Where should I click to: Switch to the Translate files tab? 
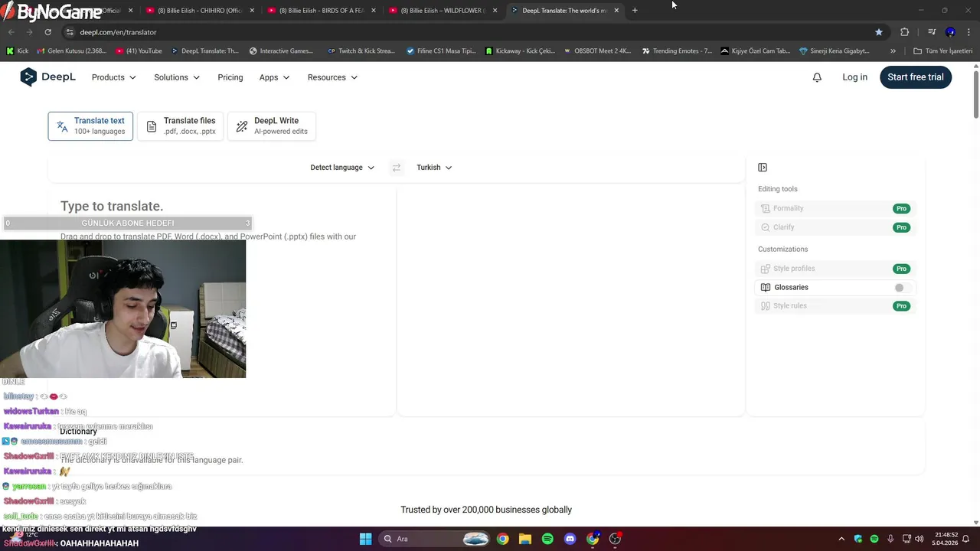pos(181,126)
